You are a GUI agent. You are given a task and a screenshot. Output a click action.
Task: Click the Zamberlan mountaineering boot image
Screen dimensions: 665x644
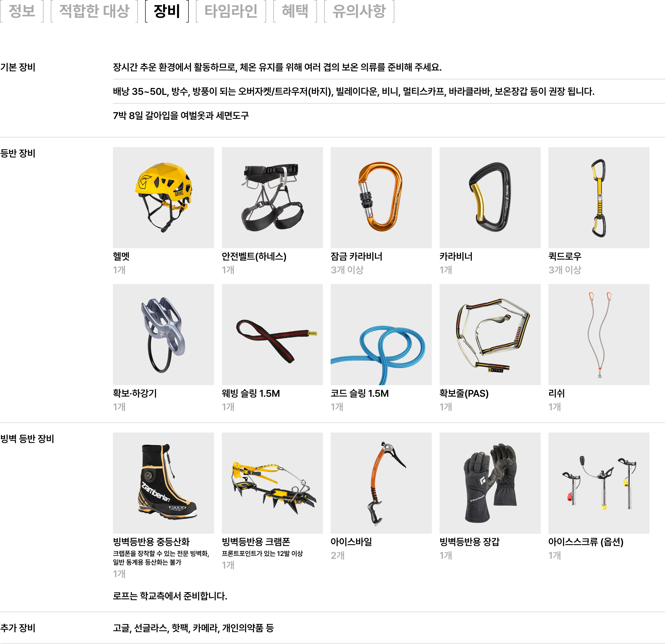(x=164, y=483)
